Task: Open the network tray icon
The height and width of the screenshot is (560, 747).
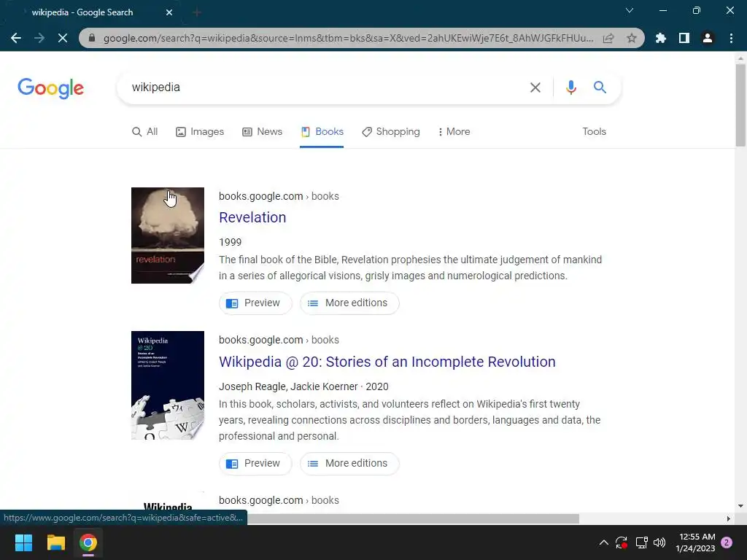Action: [x=641, y=542]
